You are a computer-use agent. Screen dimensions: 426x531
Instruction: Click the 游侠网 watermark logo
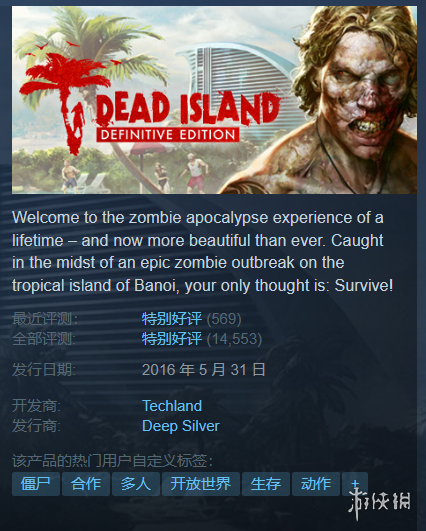point(379,502)
